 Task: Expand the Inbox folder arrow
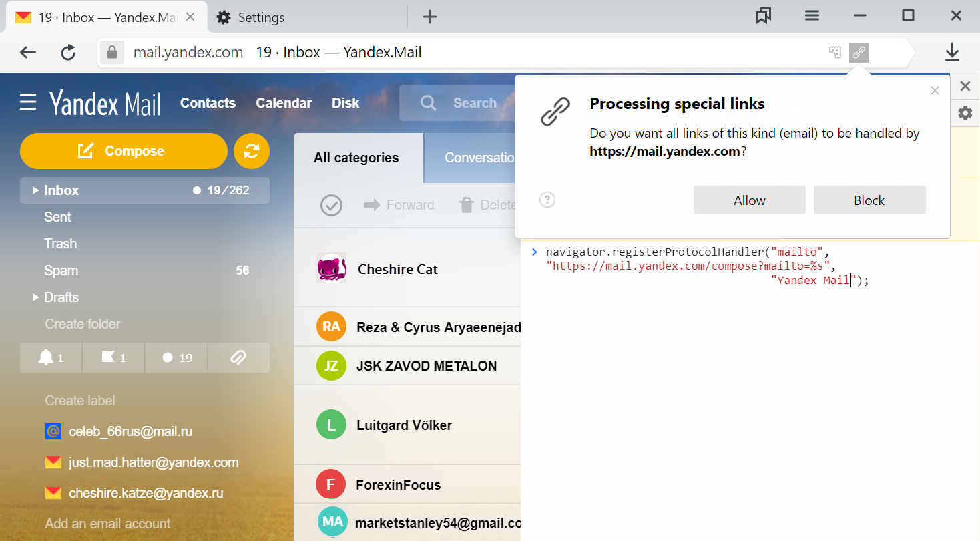[35, 190]
